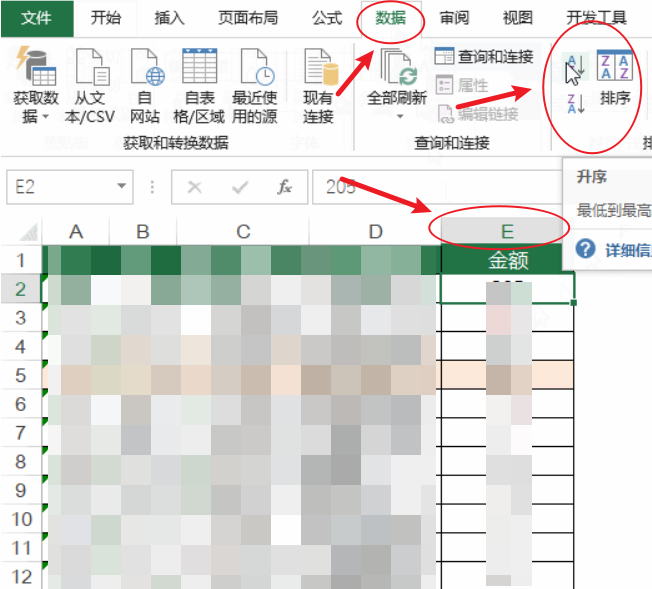652x589 pixels.
Task: Select column E header
Action: (507, 232)
